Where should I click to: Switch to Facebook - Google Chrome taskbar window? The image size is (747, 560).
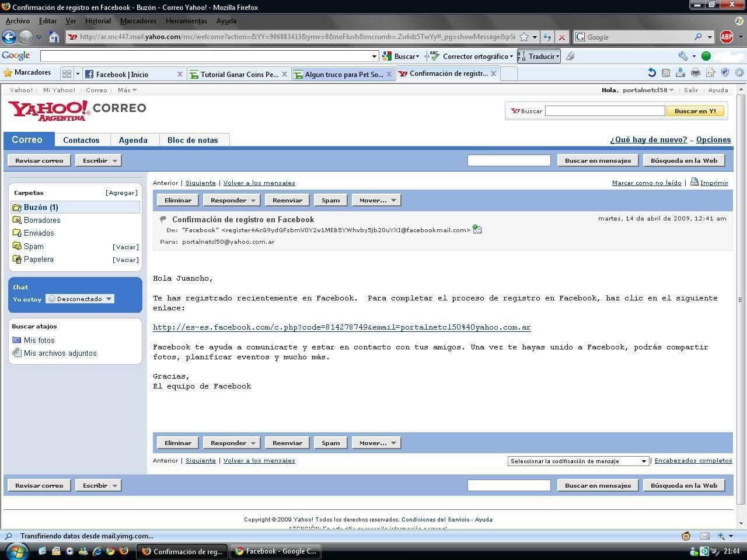click(x=275, y=551)
